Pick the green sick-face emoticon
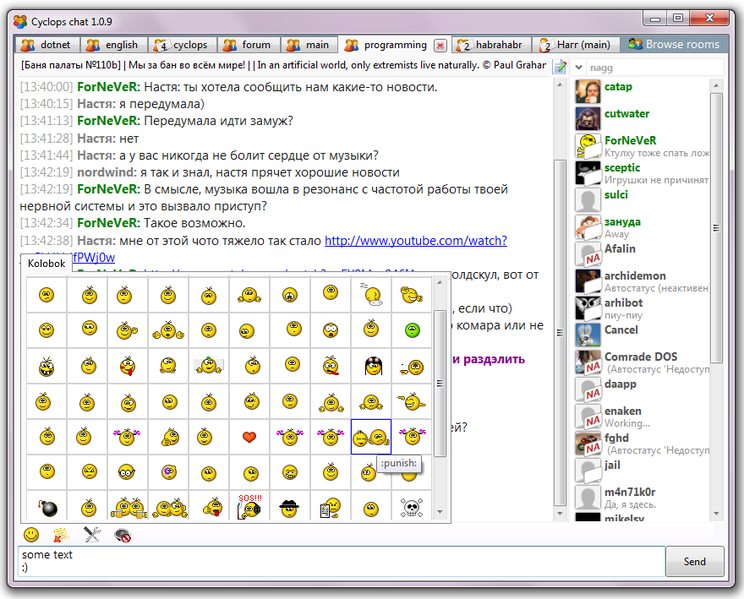The image size is (744, 599). click(411, 330)
